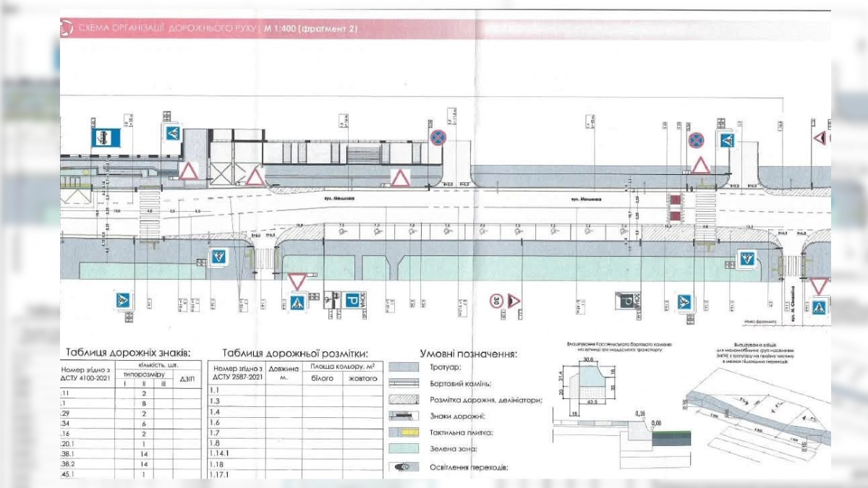Click the blue parking P sign
868x488 pixels.
353,300
